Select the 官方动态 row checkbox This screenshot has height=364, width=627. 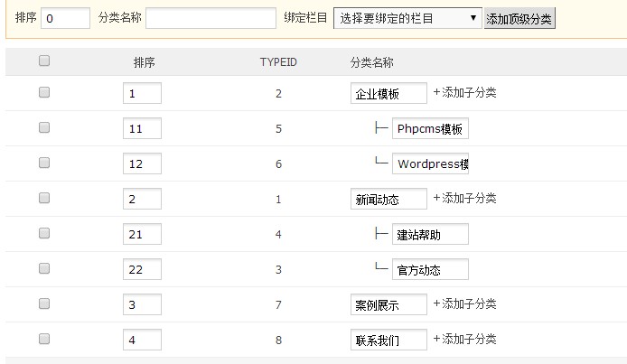(44, 268)
